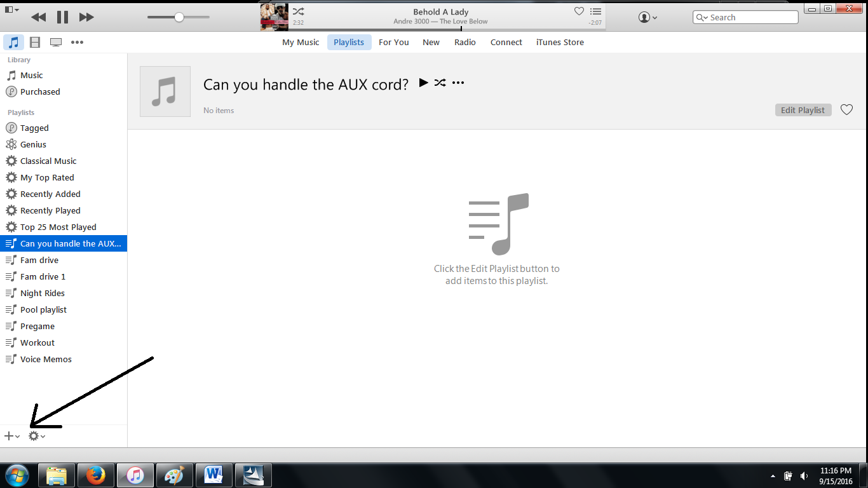Screen dimensions: 868x488
Task: Select Top 25 Most Played playlist
Action: (x=64, y=227)
